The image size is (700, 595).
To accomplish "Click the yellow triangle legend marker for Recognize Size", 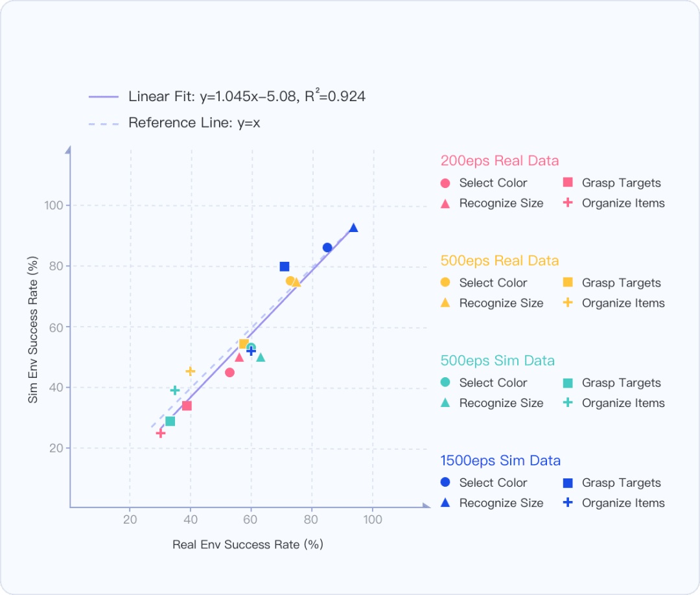I will pos(445,303).
